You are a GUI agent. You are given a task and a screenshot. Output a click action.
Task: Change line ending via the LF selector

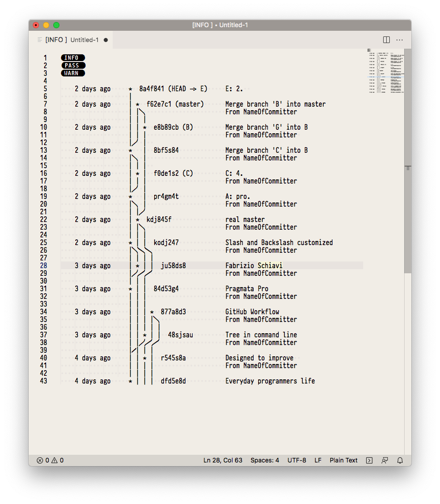(318, 460)
